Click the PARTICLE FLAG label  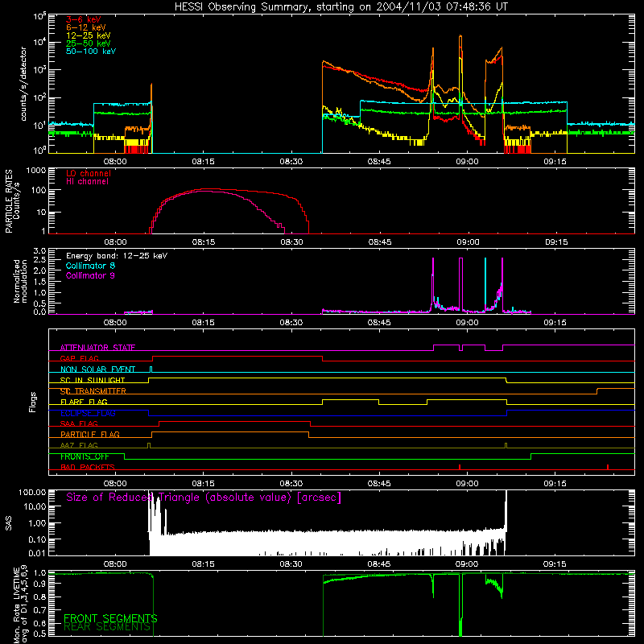tap(90, 434)
